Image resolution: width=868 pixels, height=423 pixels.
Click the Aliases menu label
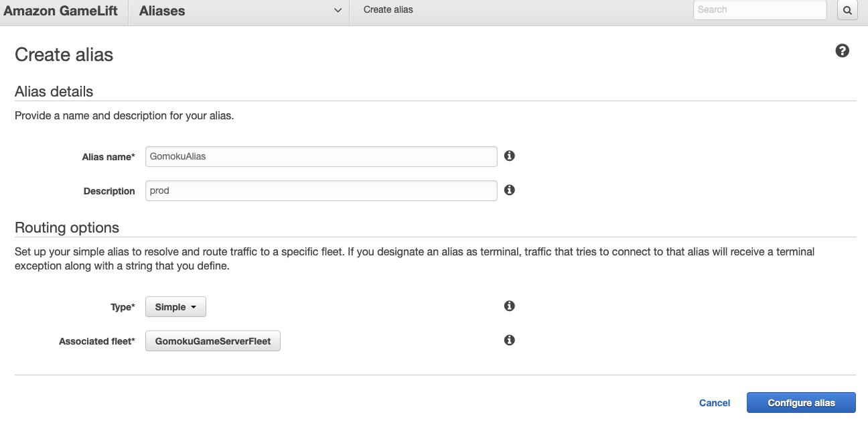click(x=162, y=11)
